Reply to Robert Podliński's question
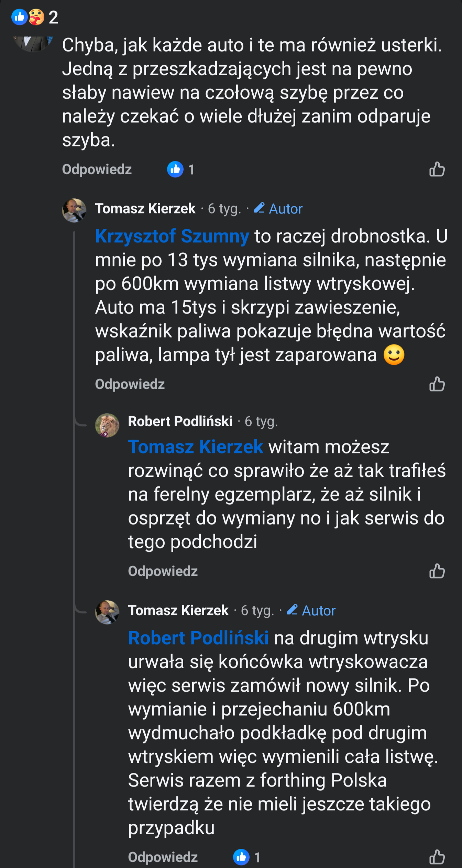 click(163, 571)
